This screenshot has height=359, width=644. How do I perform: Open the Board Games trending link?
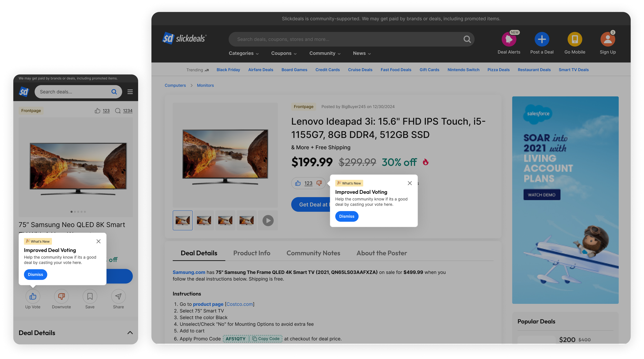294,70
